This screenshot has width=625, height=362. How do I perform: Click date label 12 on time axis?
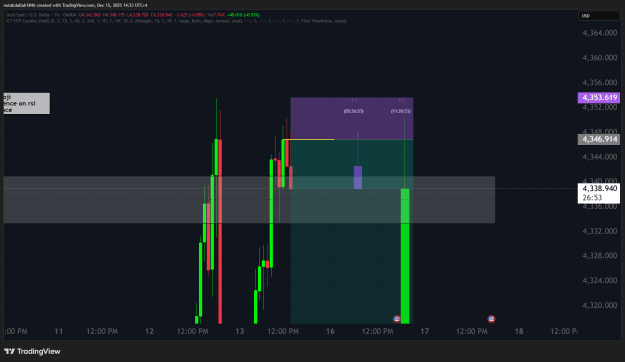click(149, 331)
